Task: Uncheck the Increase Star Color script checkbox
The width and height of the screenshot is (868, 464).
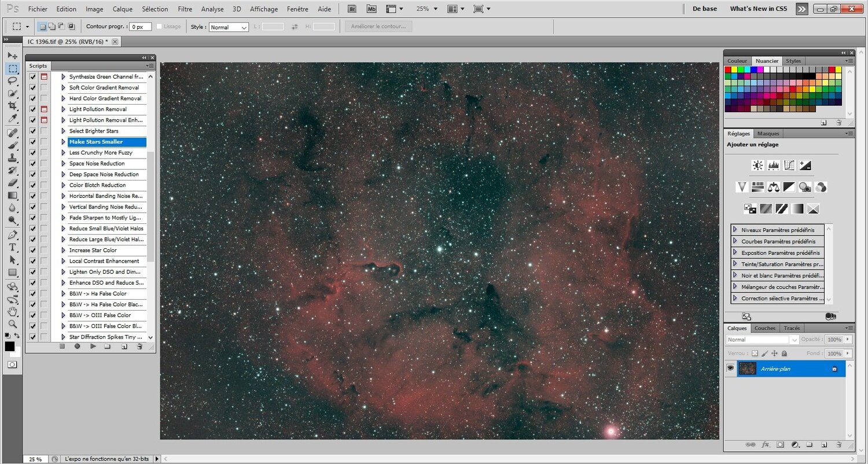Action: click(33, 250)
